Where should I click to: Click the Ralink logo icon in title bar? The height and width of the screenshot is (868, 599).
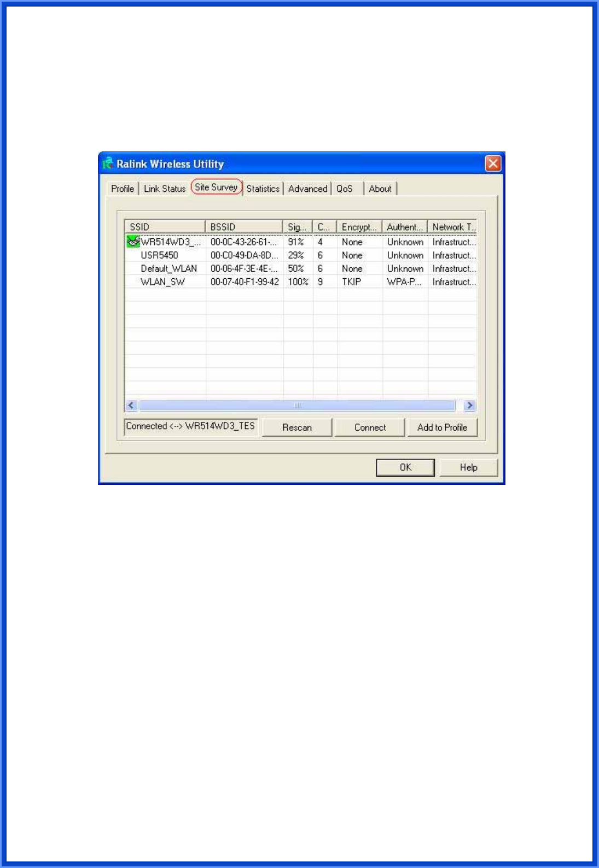[x=108, y=163]
